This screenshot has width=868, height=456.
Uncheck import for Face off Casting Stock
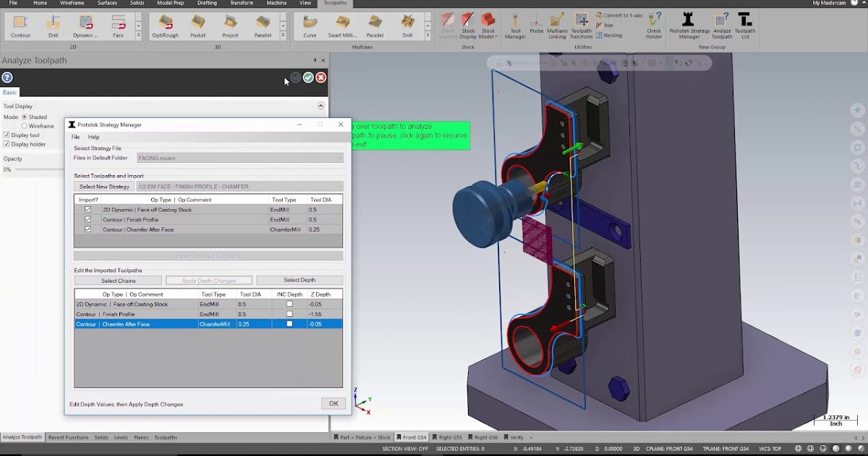[88, 209]
